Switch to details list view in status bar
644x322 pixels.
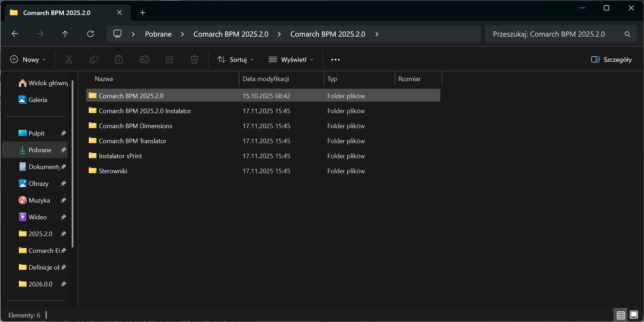pyautogui.click(x=621, y=315)
